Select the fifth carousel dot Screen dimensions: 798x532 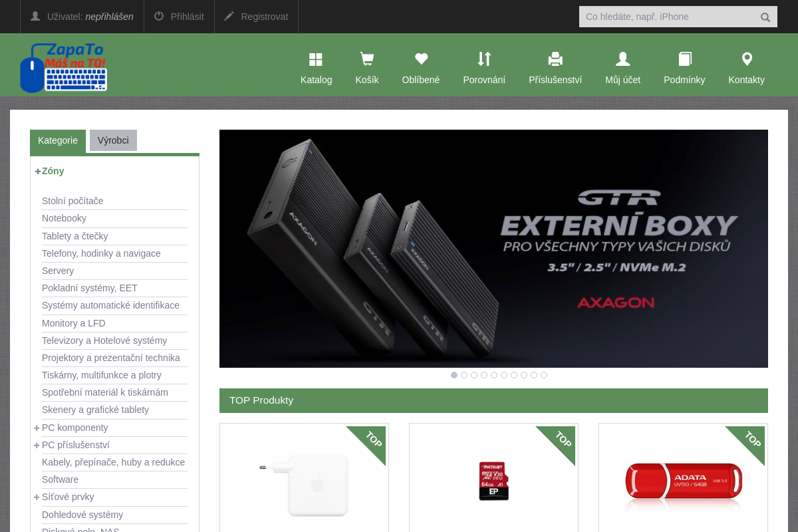pos(494,375)
